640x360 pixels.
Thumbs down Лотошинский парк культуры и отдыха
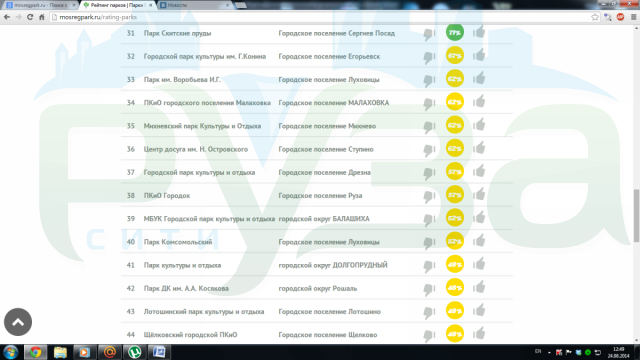(429, 313)
